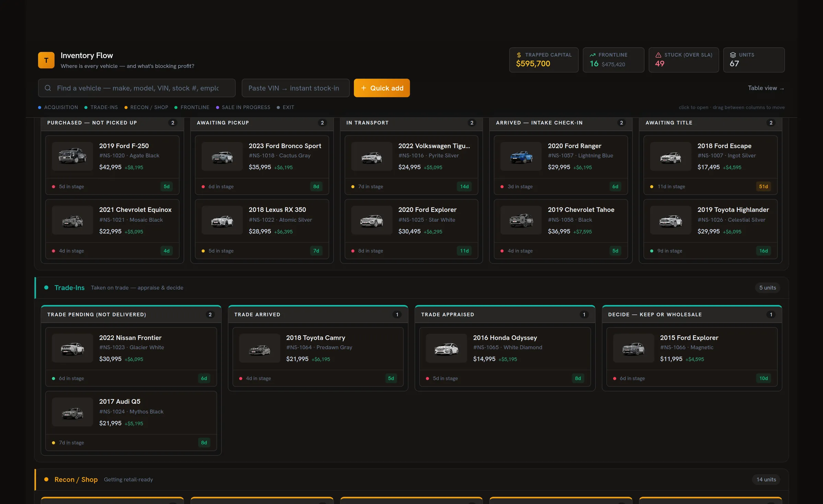823x504 pixels.
Task: Click the Frontline trend arrow icon
Action: 592,55
